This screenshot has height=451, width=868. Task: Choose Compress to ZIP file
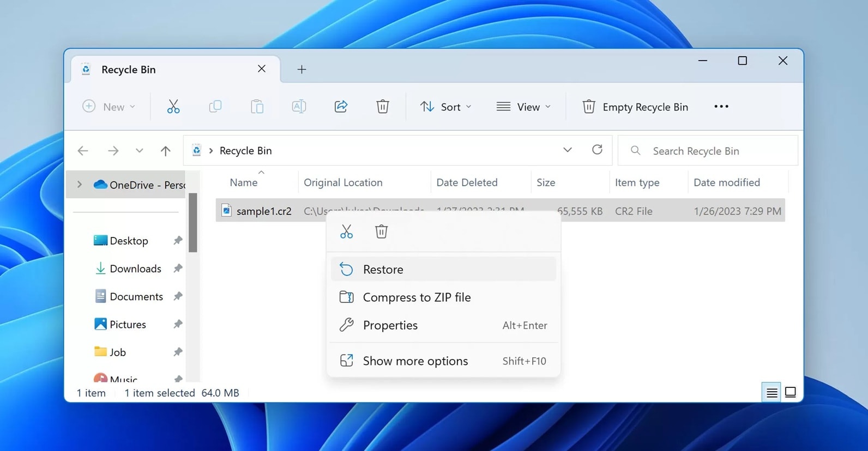(x=443, y=297)
